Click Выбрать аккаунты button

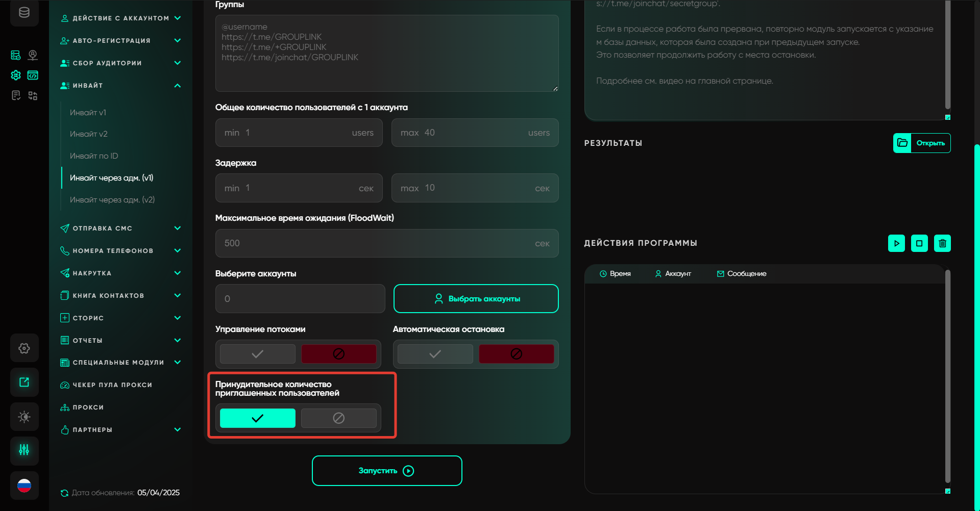[476, 299]
